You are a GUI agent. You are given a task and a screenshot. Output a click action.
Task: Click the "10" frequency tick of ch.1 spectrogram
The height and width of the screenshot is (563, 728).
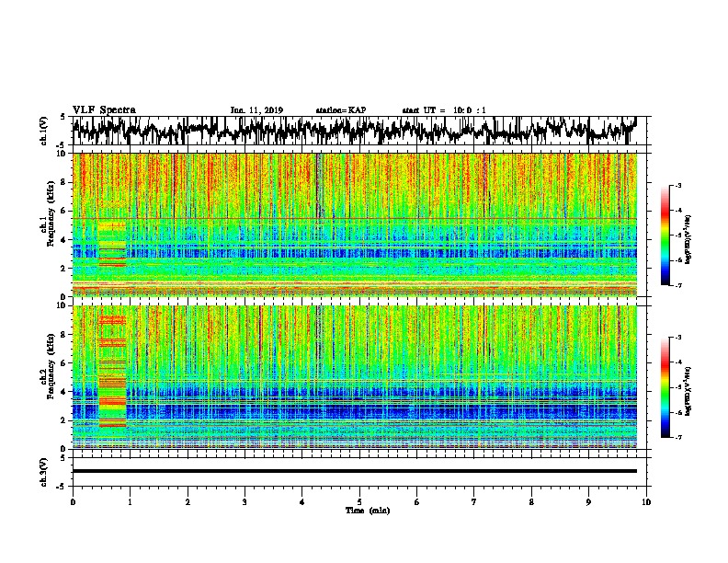coord(62,154)
